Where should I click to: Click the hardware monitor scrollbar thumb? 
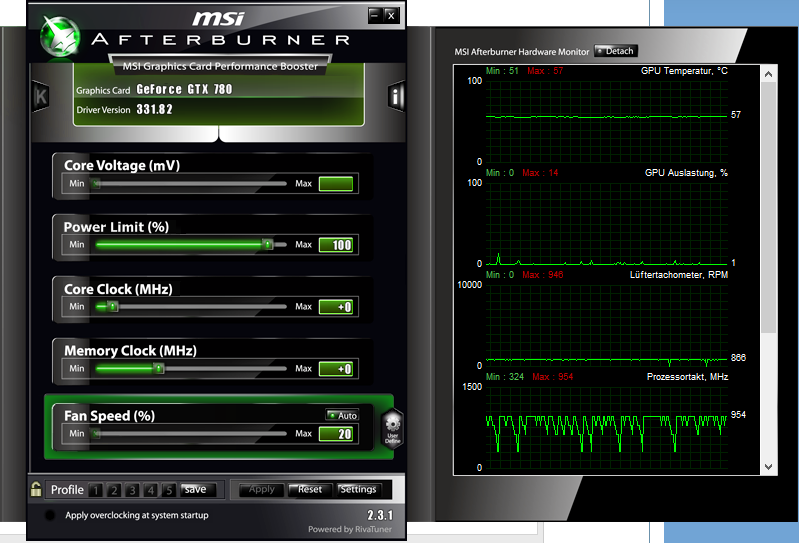[768, 208]
